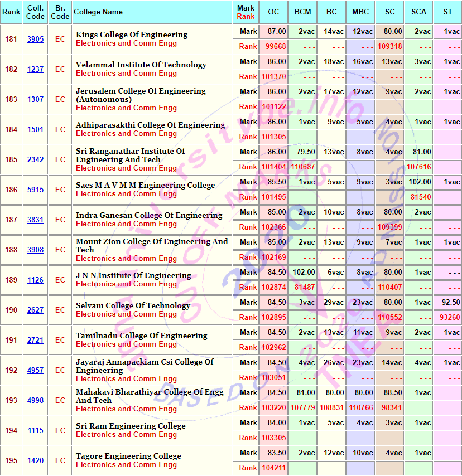Open the 1307 college code link
The image size is (462, 476).
point(35,100)
